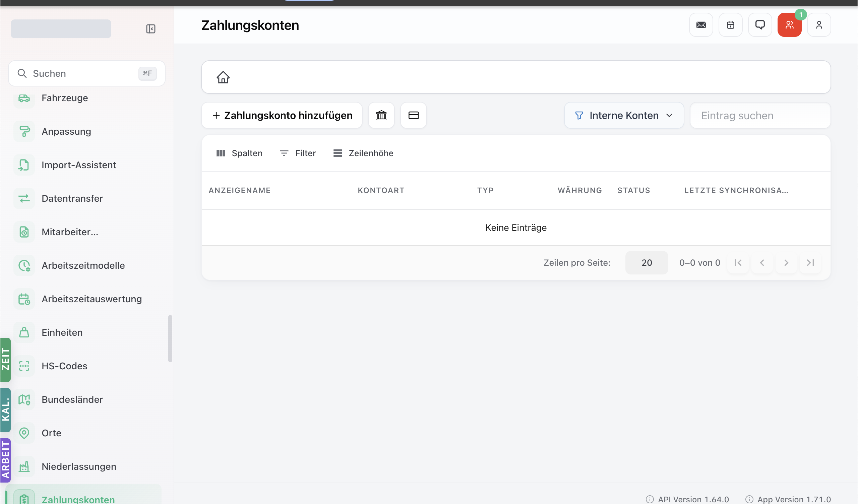The width and height of the screenshot is (858, 504).
Task: Click the purple ARBEIT side tab
Action: [5, 460]
